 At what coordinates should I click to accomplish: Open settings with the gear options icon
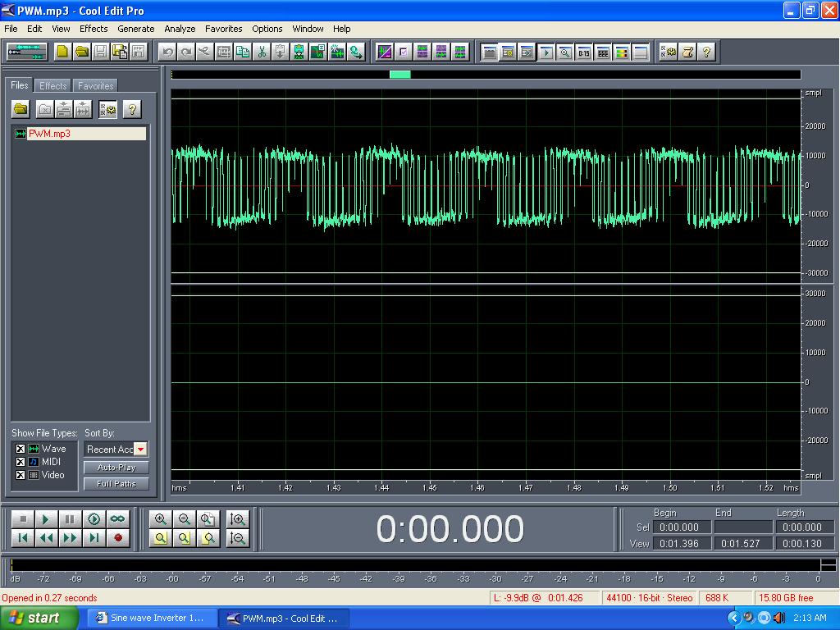point(669,52)
